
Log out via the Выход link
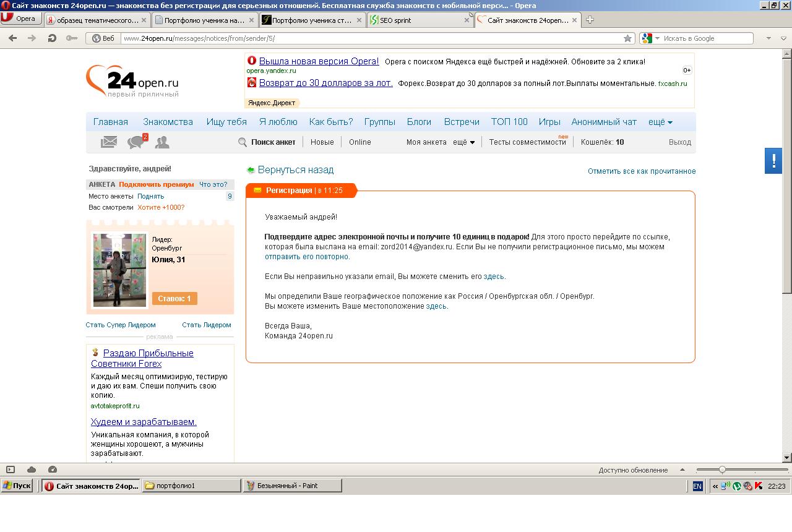pyautogui.click(x=680, y=142)
